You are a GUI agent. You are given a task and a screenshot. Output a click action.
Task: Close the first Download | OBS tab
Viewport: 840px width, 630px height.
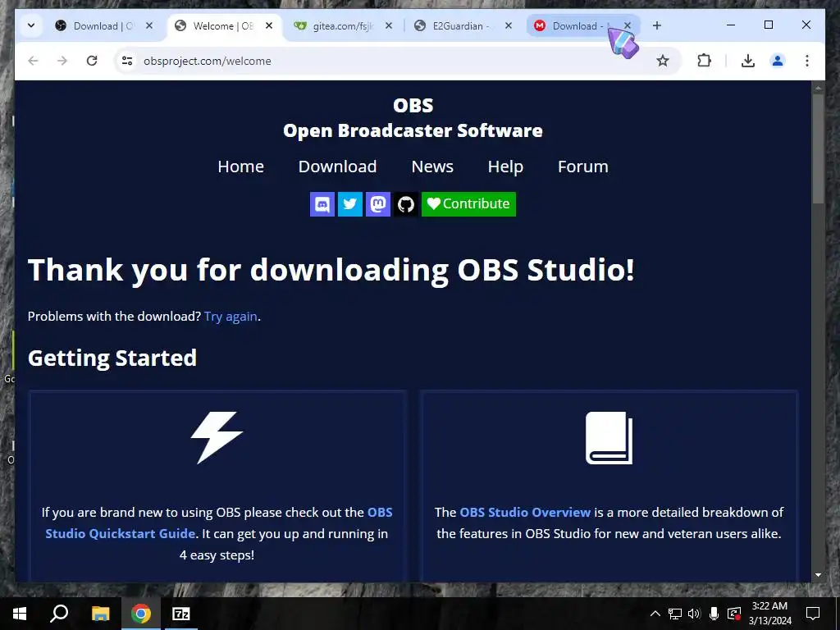149,25
